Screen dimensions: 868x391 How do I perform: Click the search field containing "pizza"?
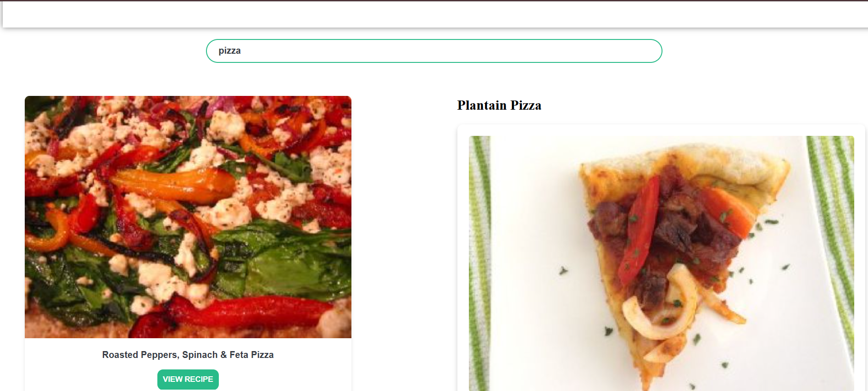point(434,51)
